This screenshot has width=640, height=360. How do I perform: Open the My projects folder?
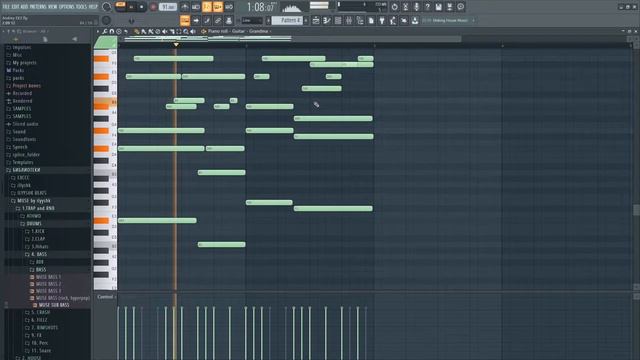point(24,63)
